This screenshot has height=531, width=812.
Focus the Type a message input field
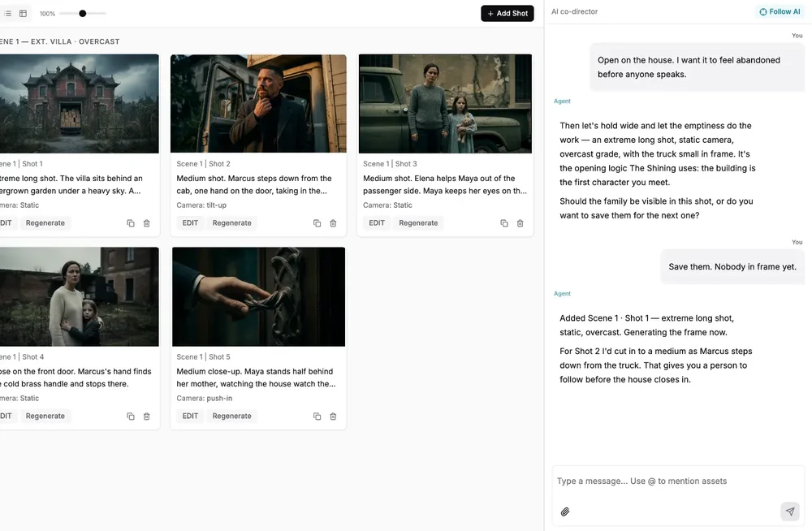[678, 481]
